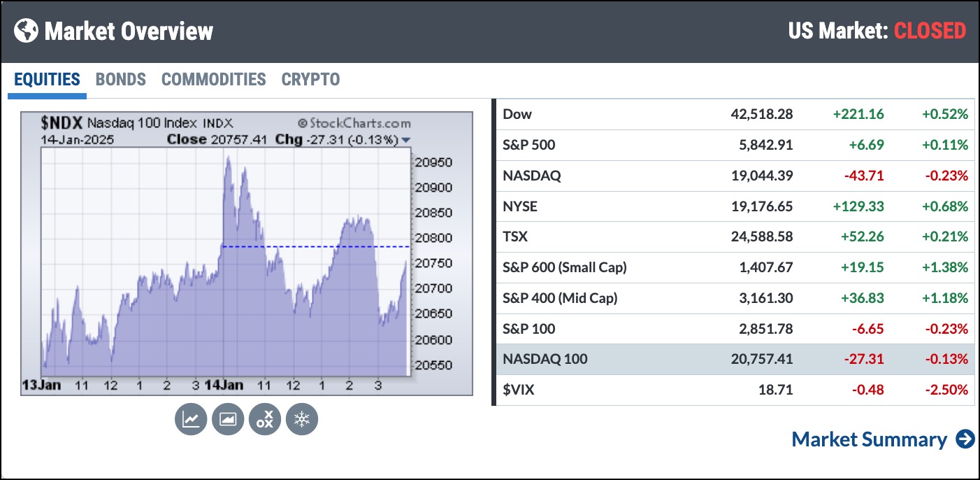Switch to the BONDS tab

(x=121, y=80)
